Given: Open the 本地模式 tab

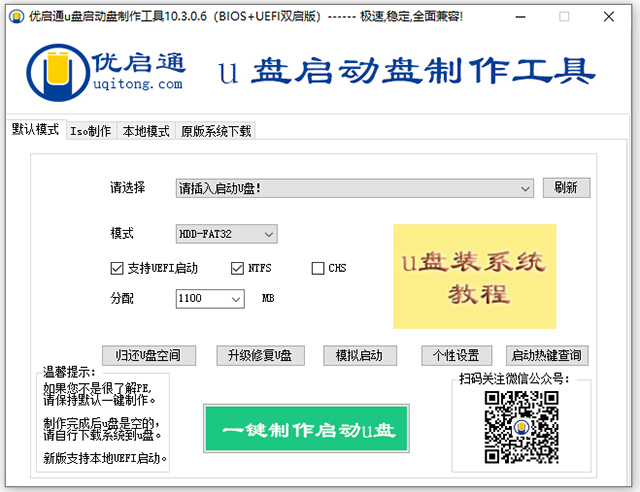Looking at the screenshot, I should point(146,131).
